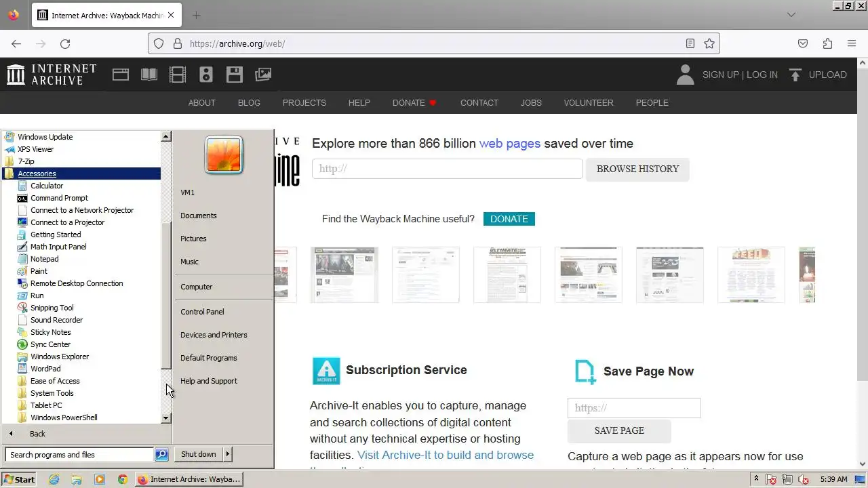
Task: Launch Math Input Panel
Action: click(x=58, y=247)
